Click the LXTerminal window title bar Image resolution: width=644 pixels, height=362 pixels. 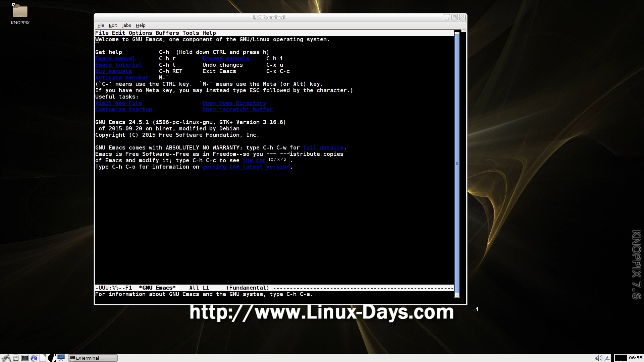click(268, 17)
